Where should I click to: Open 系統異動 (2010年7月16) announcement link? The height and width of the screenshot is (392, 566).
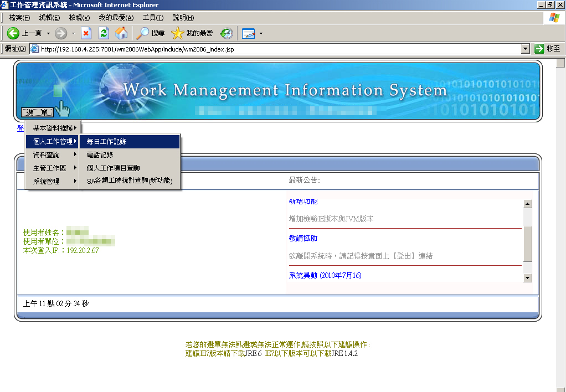(x=325, y=275)
